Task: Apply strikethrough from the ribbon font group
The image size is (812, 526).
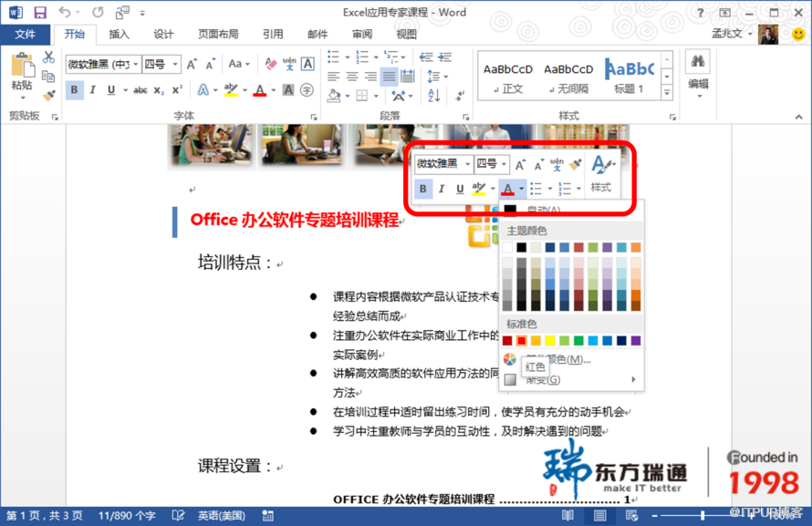Action: point(140,90)
